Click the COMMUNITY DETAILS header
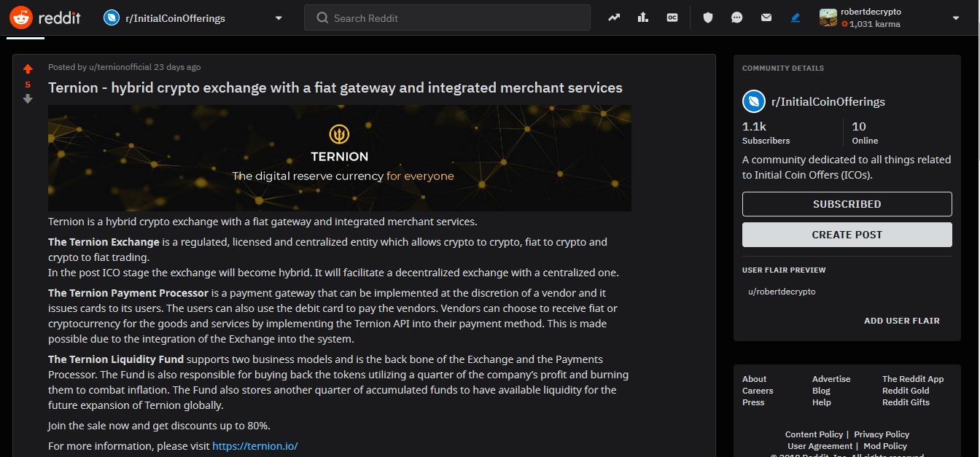 tap(783, 69)
